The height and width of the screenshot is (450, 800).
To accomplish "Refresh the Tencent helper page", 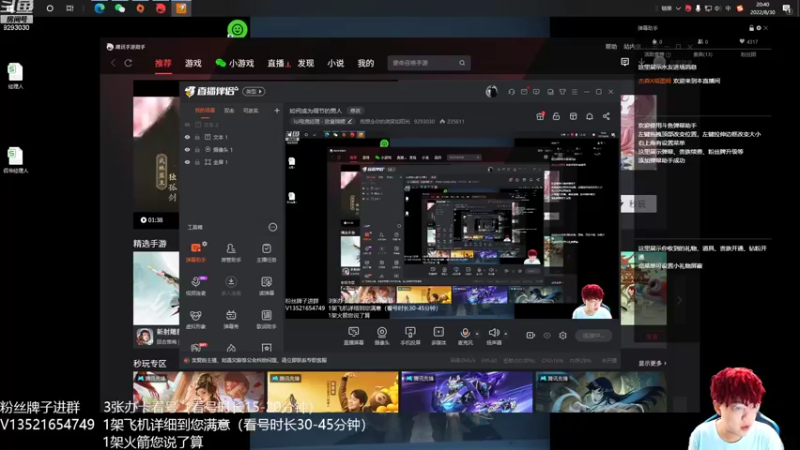I will pyautogui.click(x=128, y=63).
